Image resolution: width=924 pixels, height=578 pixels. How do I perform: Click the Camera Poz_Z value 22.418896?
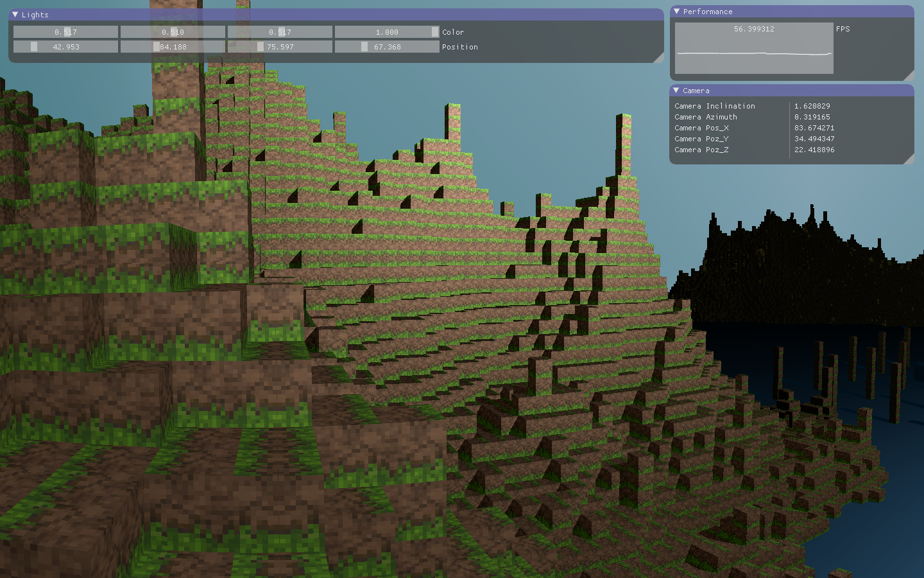click(x=814, y=150)
